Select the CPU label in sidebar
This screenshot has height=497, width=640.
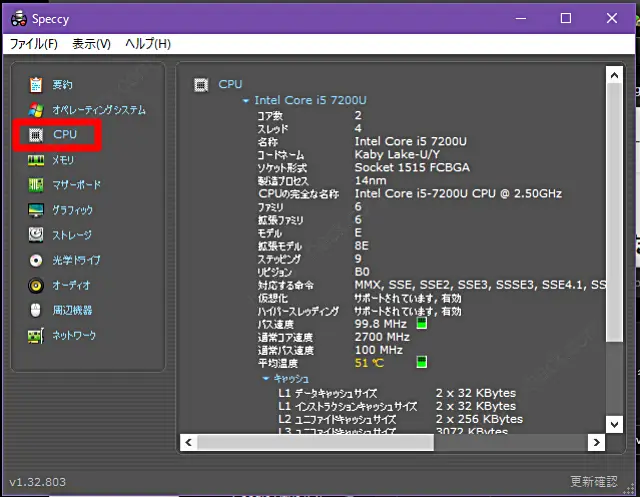click(x=65, y=134)
